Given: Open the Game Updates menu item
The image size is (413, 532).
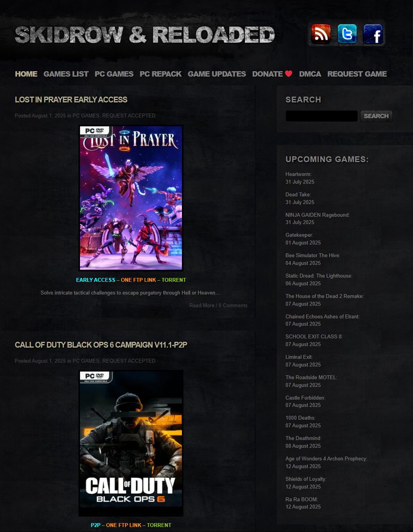Looking at the screenshot, I should pyautogui.click(x=217, y=74).
